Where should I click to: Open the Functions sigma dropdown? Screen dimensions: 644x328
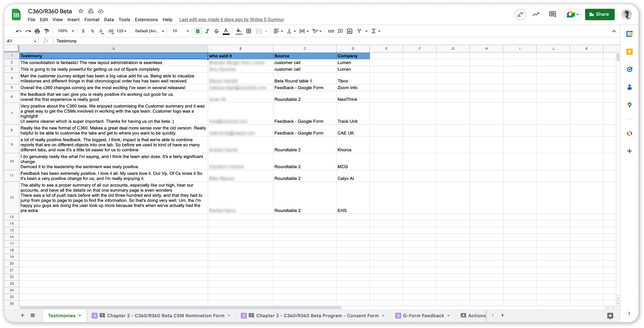point(376,31)
